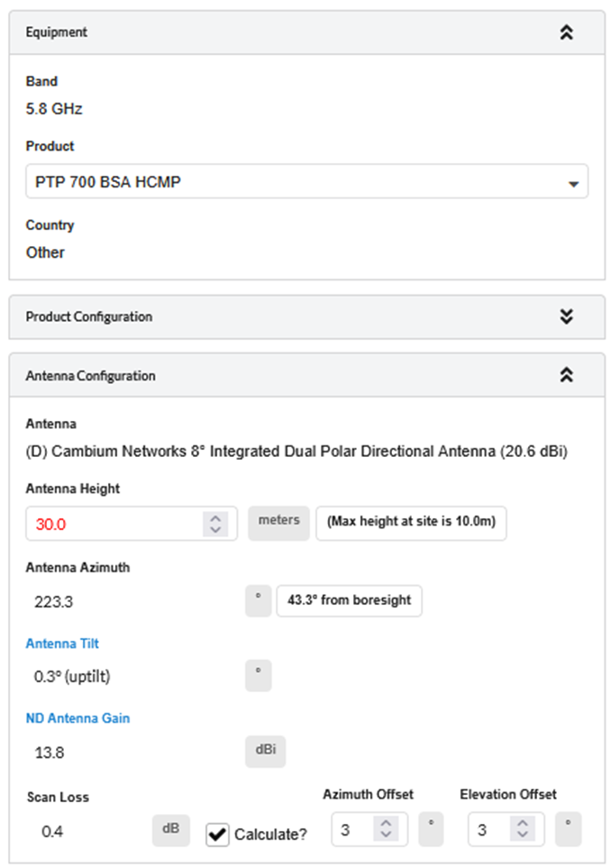Increase the Elevation Offset value

(x=523, y=824)
